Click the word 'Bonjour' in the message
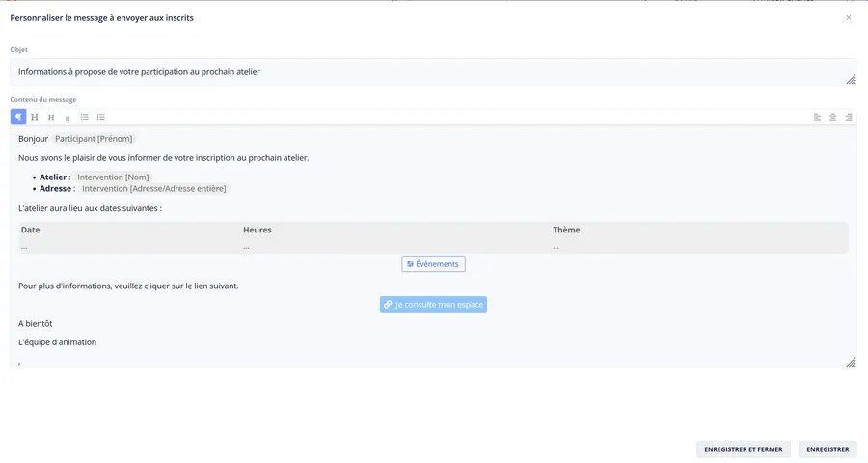Viewport: 868px width, 463px height. [x=33, y=139]
